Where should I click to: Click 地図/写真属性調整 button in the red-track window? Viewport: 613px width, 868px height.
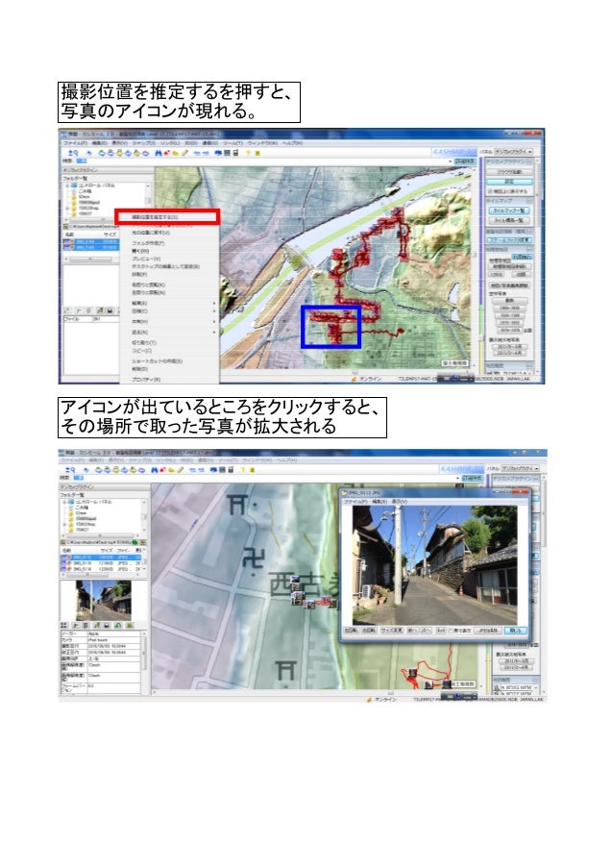509,285
